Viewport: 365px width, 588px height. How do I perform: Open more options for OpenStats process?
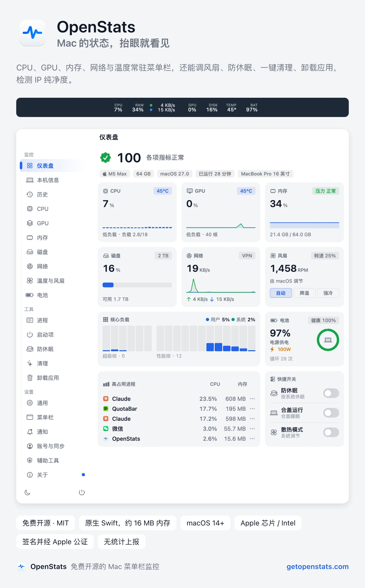click(x=252, y=439)
